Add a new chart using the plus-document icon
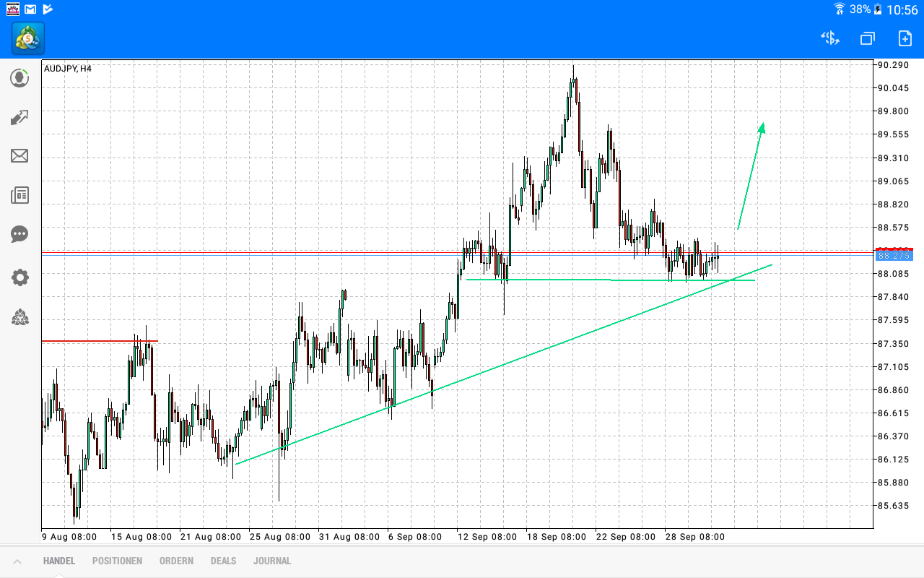This screenshot has width=924, height=578. point(905,38)
